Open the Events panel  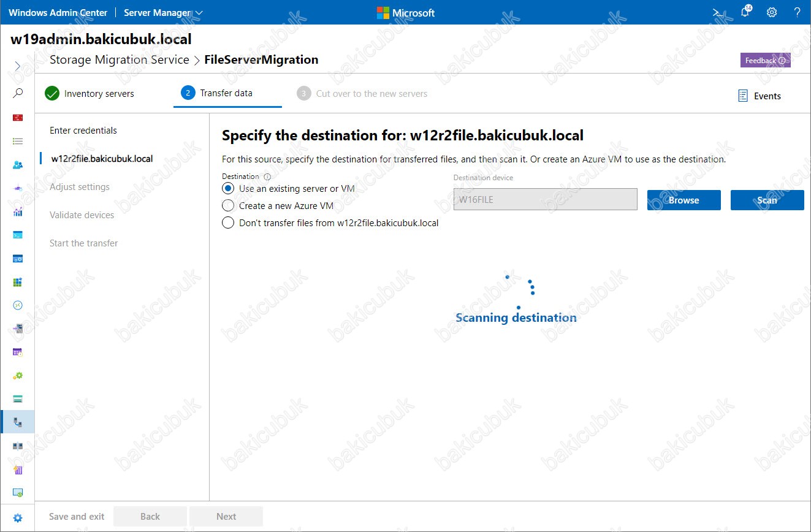pyautogui.click(x=760, y=96)
